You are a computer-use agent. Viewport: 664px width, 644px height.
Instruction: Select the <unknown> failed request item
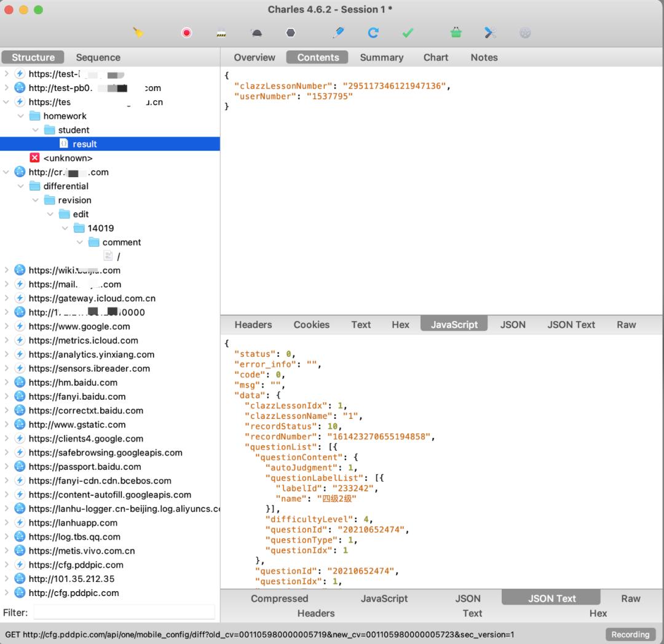[68, 158]
